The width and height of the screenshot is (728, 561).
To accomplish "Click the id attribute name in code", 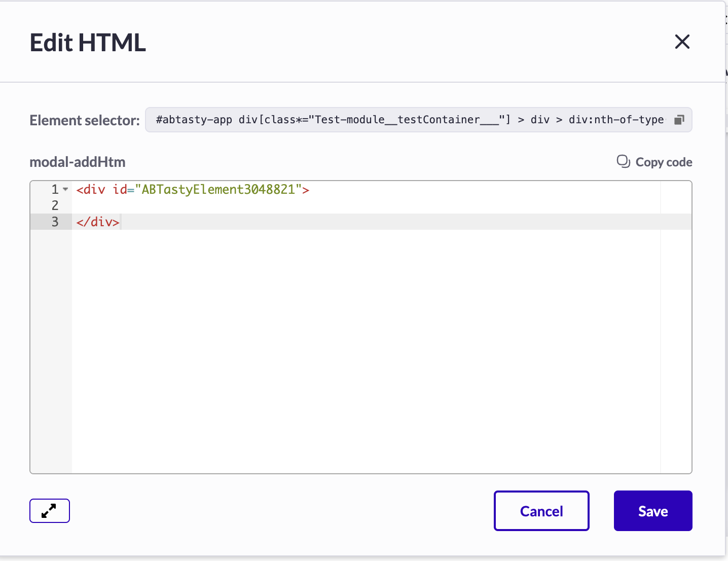I will click(120, 189).
